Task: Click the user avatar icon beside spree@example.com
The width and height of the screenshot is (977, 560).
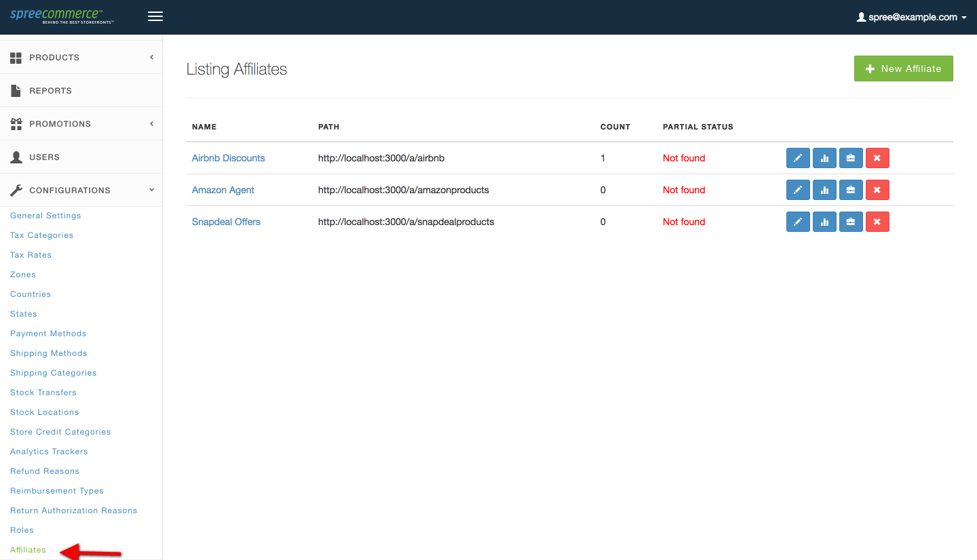Action: coord(862,17)
